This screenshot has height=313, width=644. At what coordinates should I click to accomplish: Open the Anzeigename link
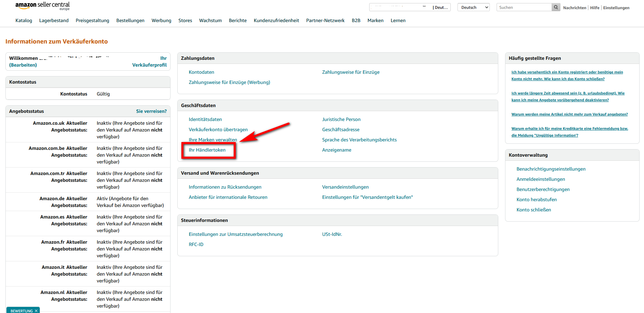click(337, 150)
